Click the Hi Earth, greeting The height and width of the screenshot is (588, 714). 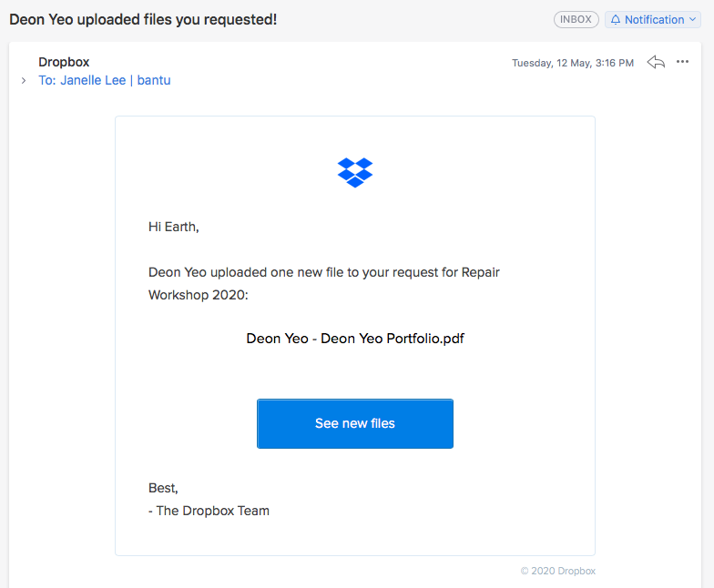[173, 227]
